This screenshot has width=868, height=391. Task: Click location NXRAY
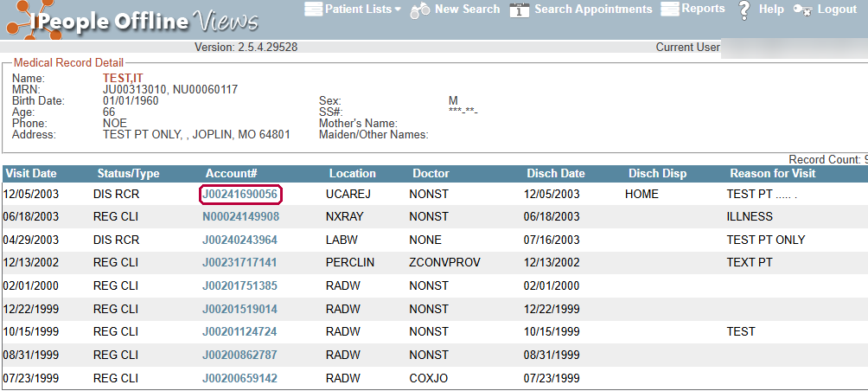pyautogui.click(x=345, y=216)
